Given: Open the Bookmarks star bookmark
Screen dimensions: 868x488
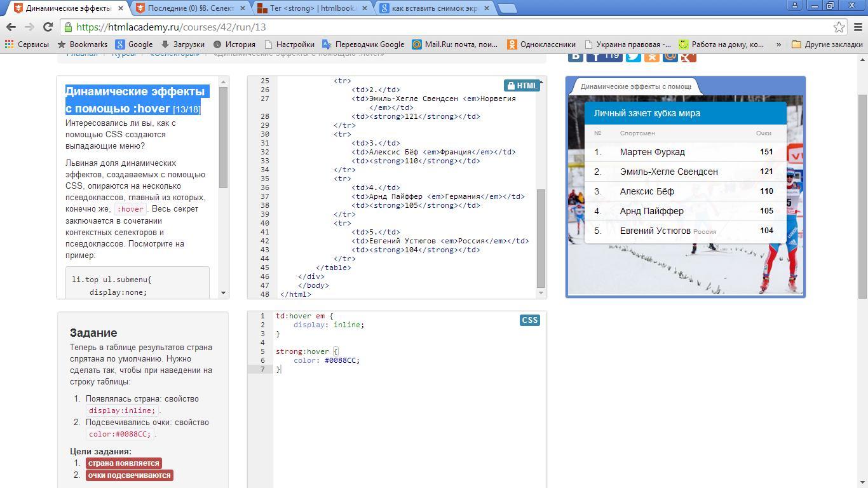Looking at the screenshot, I should point(82,44).
